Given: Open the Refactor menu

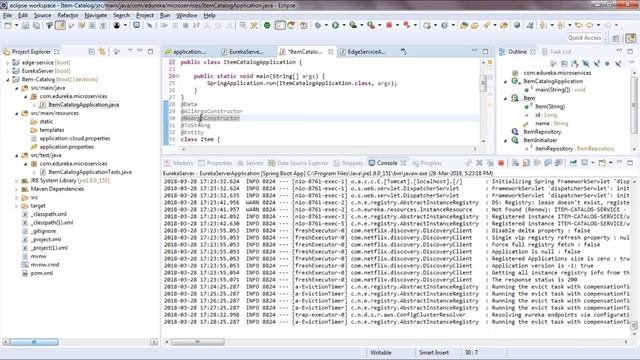Looking at the screenshot, I should 68,15.
